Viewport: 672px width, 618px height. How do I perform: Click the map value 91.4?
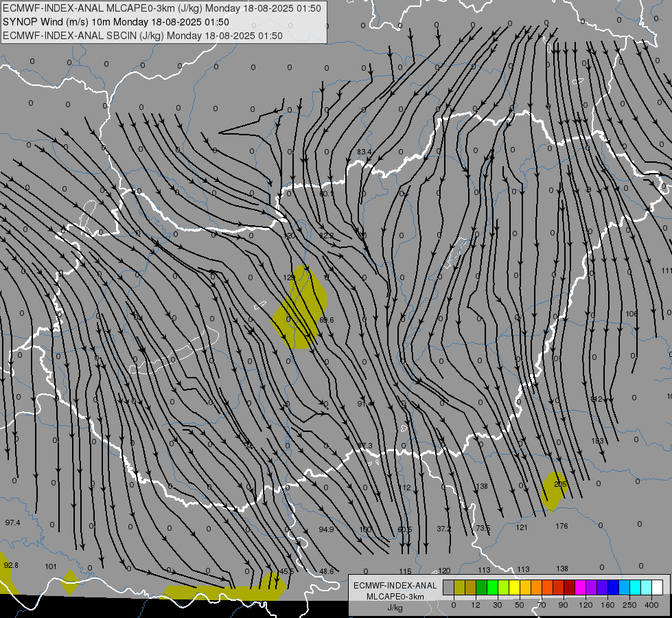[x=364, y=404]
